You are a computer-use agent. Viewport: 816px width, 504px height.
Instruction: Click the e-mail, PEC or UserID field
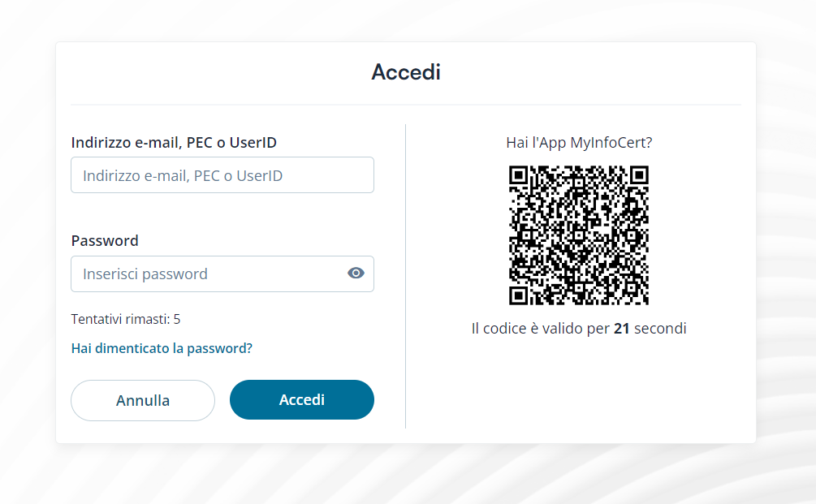222,175
